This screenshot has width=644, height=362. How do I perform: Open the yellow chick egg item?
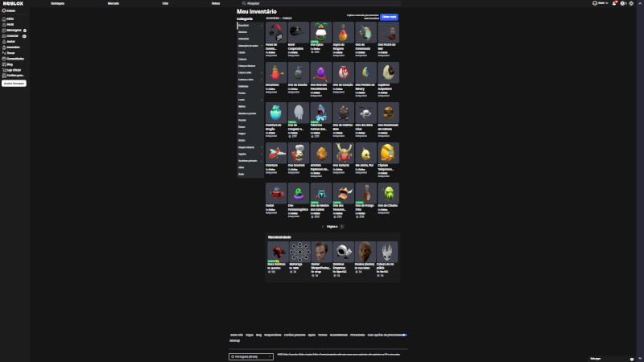click(x=365, y=153)
